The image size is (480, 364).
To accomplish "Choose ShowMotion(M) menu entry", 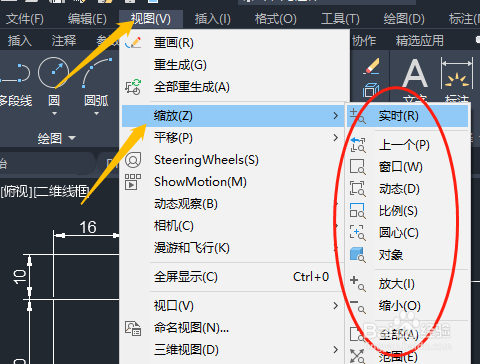I will [x=200, y=182].
